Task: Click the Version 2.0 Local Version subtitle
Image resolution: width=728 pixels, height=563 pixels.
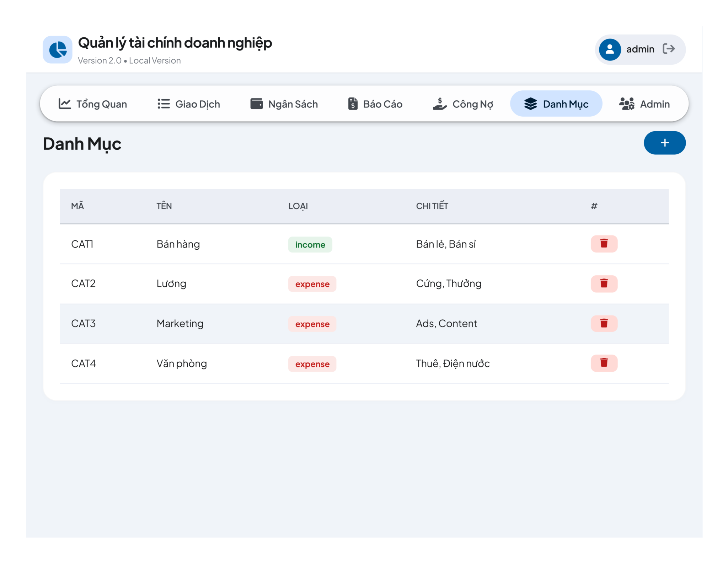Action: tap(129, 60)
